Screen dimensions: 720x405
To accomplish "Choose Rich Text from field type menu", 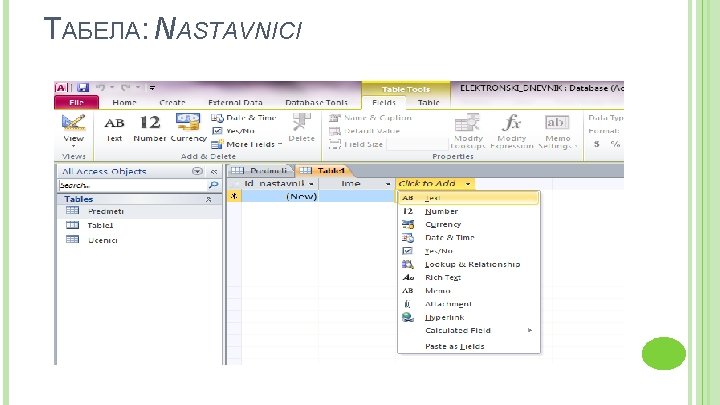I will point(468,277).
